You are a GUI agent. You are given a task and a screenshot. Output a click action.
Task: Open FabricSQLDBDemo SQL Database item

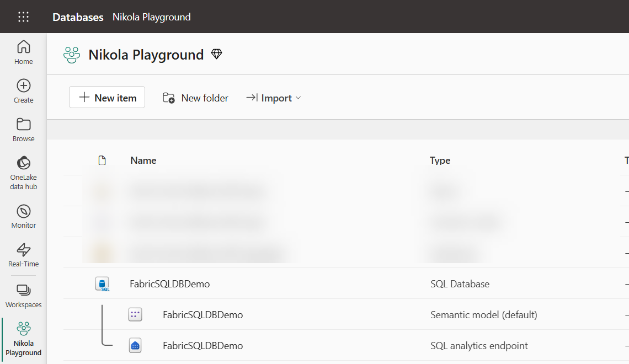click(170, 284)
